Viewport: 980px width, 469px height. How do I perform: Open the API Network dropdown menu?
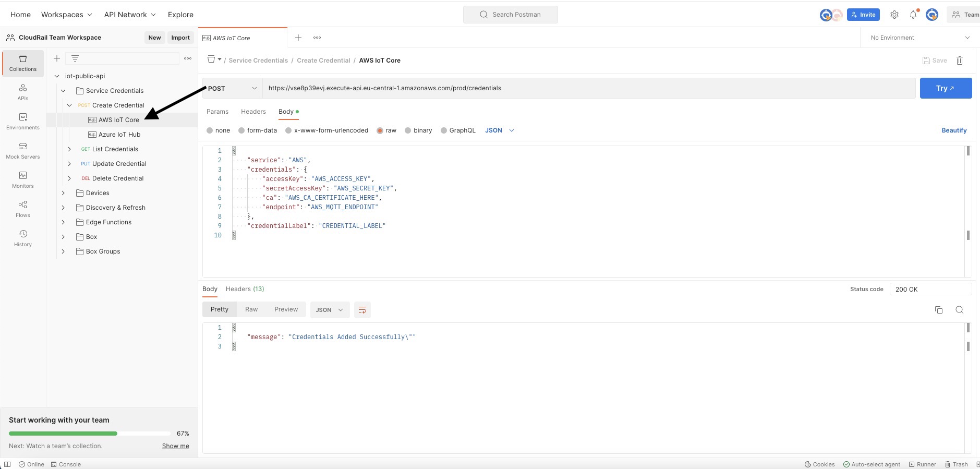point(130,15)
